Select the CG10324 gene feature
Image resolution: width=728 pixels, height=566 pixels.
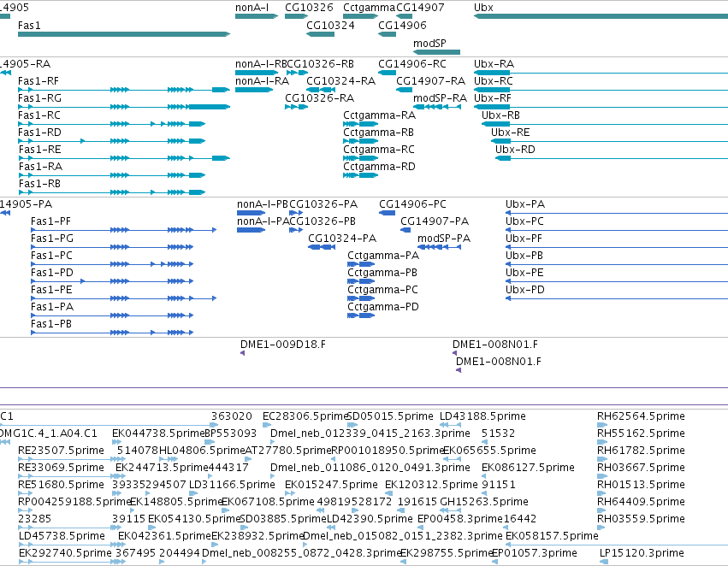pos(320,34)
